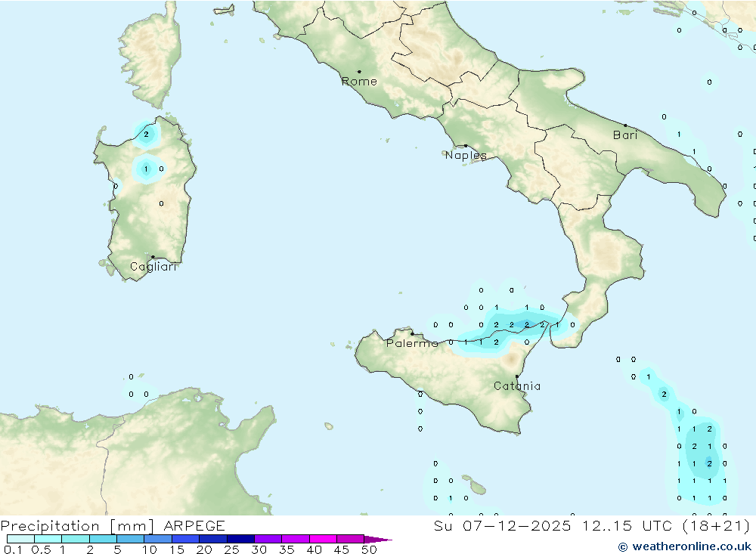Click the "Precipitation [mm]" title text

coord(78,526)
